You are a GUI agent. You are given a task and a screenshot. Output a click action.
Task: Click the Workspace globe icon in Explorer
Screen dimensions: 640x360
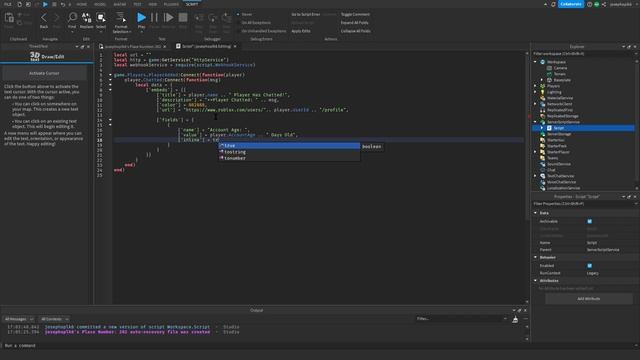coord(542,62)
